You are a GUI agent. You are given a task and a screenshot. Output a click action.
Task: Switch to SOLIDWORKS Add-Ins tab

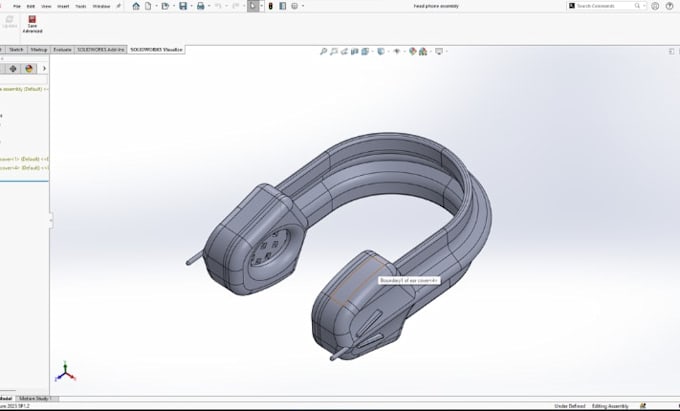(101, 50)
